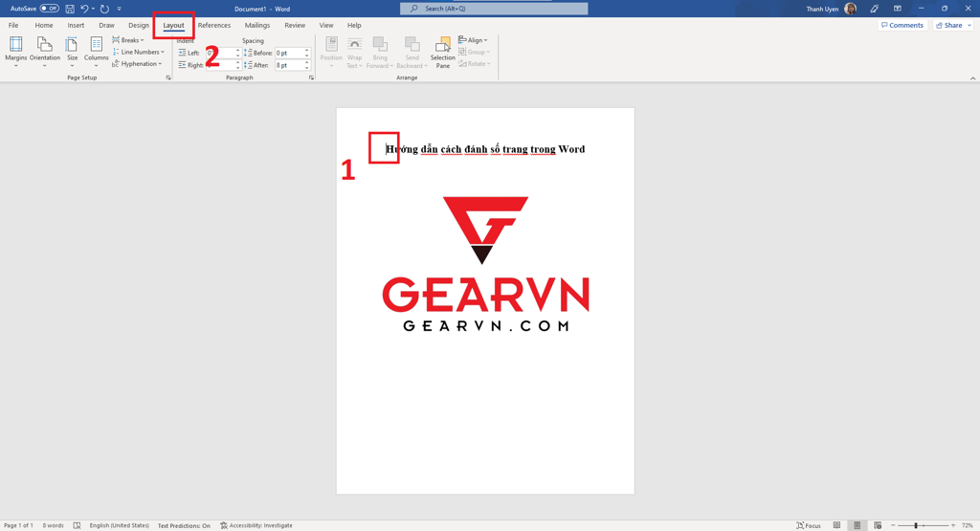980x531 pixels.
Task: Expand the Rotate dropdown
Action: pos(475,64)
